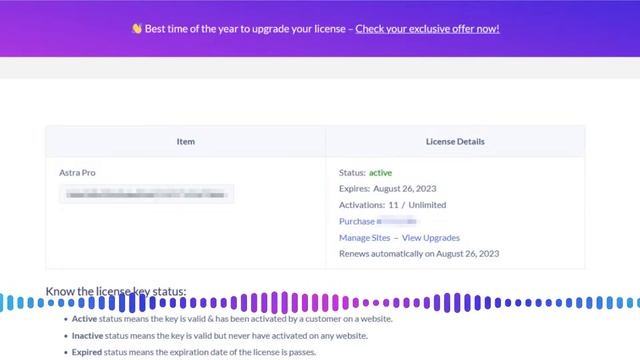This screenshot has height=360, width=640.
Task: Click the 'Active status means' bullet line
Action: click(232, 319)
